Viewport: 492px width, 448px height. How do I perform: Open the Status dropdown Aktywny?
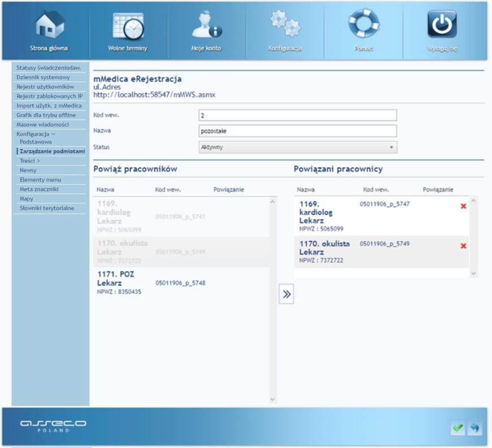(298, 147)
